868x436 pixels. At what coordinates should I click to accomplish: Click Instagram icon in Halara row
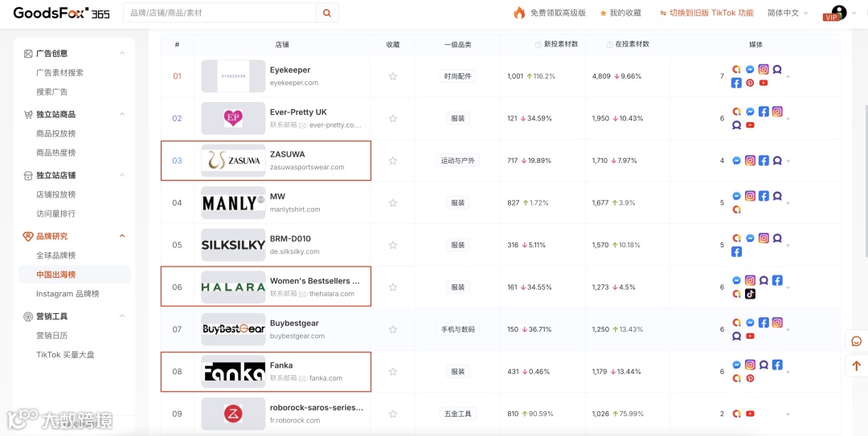click(x=750, y=280)
